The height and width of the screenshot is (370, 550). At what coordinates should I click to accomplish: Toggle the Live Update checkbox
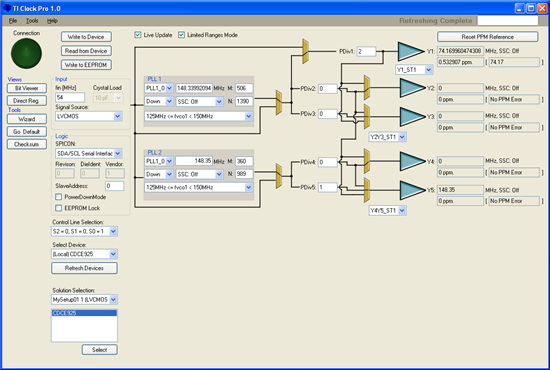point(138,35)
